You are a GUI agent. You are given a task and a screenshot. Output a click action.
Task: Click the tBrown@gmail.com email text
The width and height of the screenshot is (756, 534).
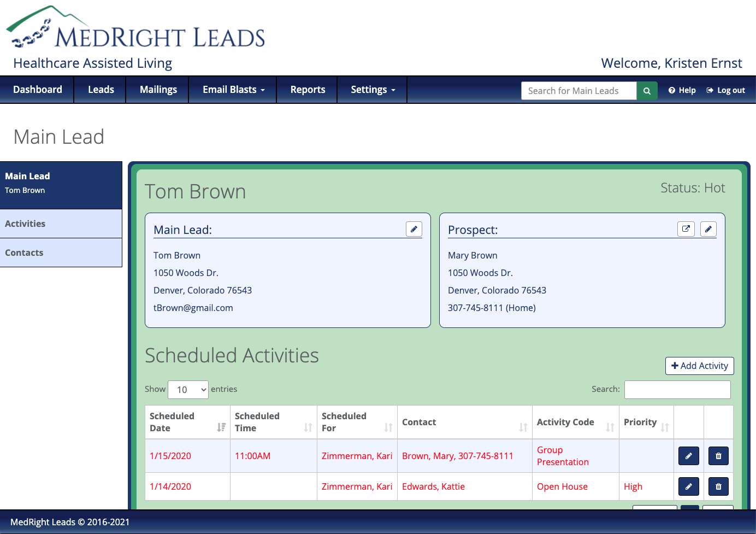[193, 308]
